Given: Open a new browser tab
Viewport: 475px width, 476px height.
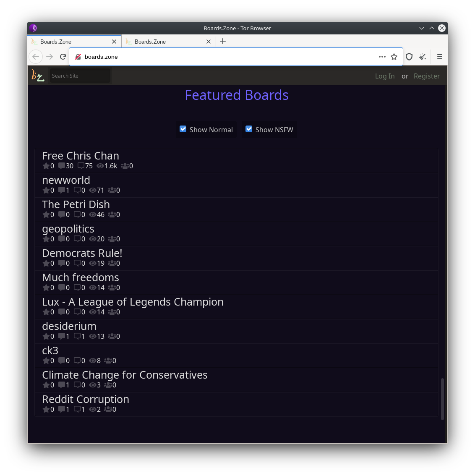Looking at the screenshot, I should click(223, 41).
